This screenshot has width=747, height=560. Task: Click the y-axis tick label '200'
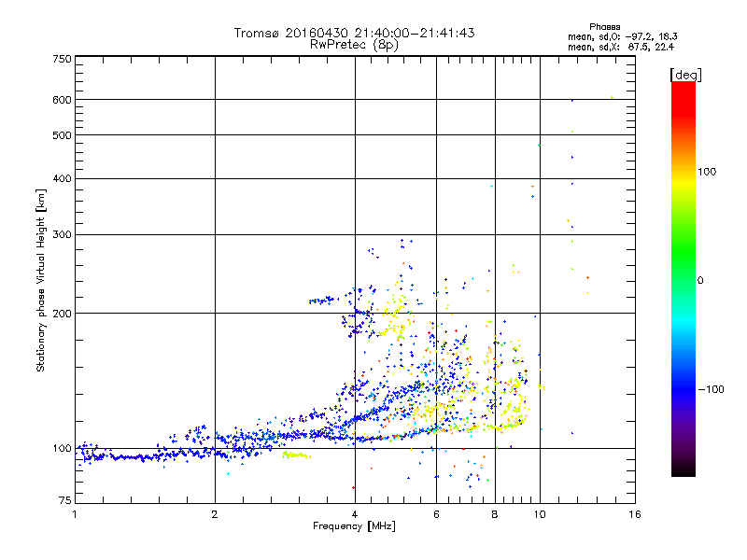point(62,314)
